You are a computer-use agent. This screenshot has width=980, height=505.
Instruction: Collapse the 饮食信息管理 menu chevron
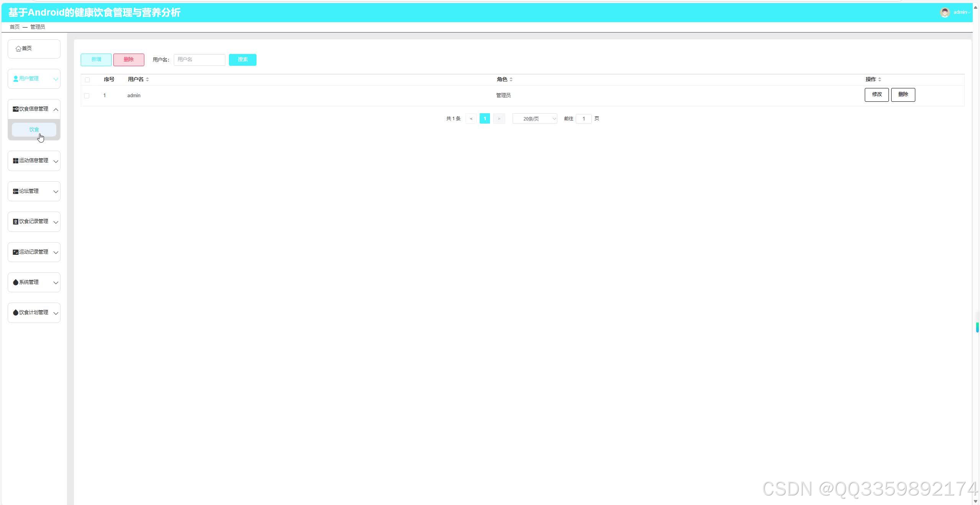click(56, 110)
